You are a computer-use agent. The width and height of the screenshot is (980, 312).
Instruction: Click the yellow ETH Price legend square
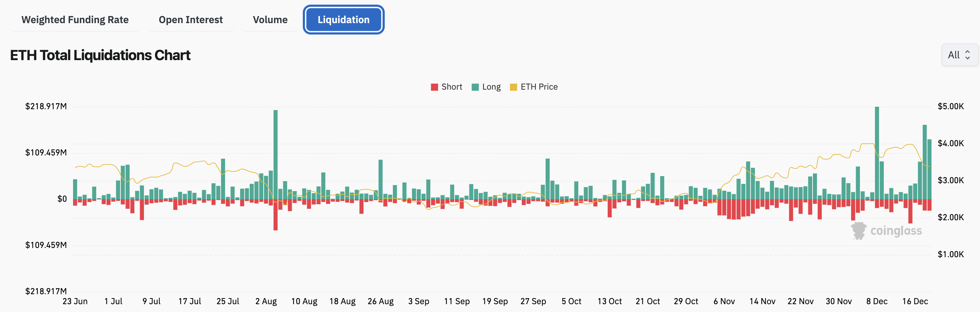(513, 87)
